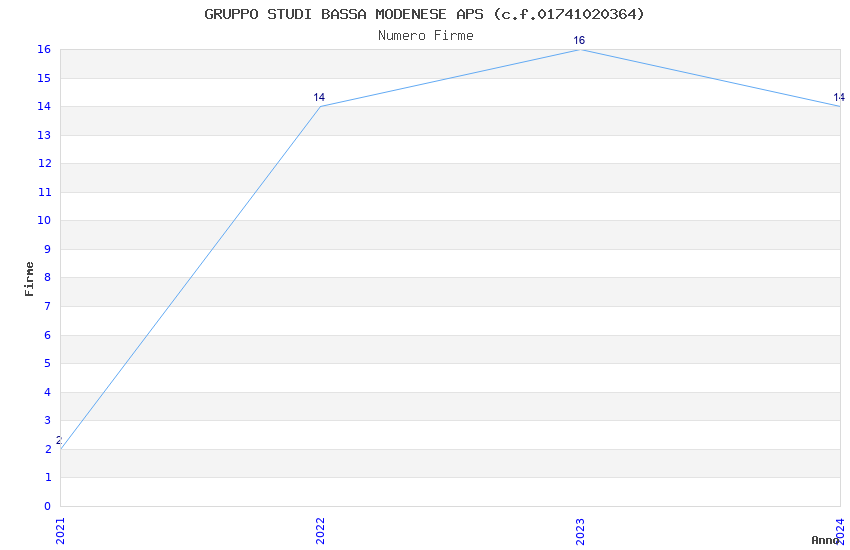850x550 pixels.
Task: Click y-axis tick value 8
Action: pyautogui.click(x=48, y=277)
